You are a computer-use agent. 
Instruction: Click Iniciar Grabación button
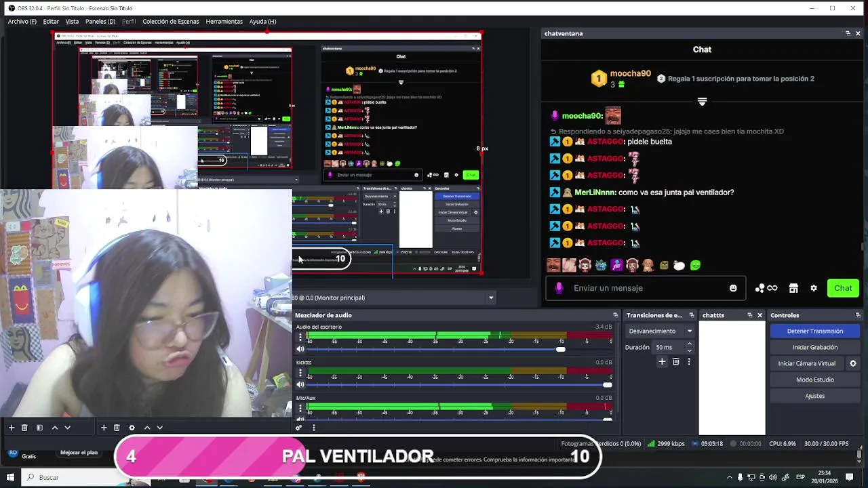click(x=814, y=347)
